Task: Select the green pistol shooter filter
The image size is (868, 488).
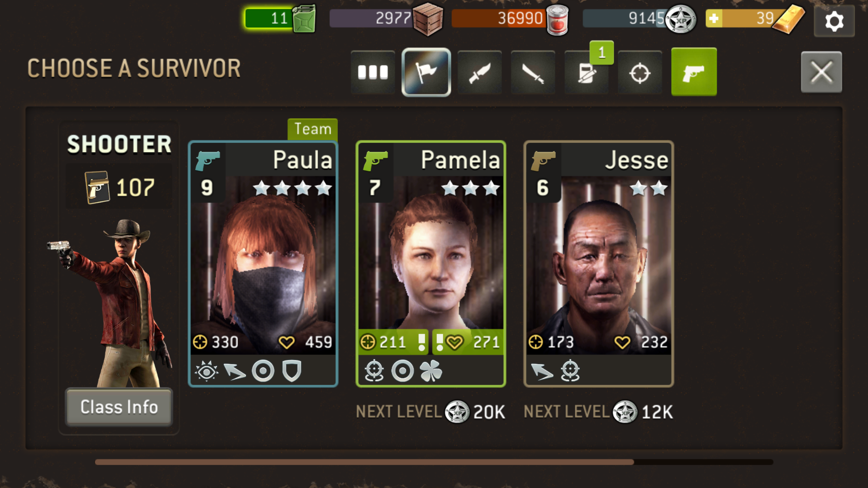Action: click(x=694, y=72)
